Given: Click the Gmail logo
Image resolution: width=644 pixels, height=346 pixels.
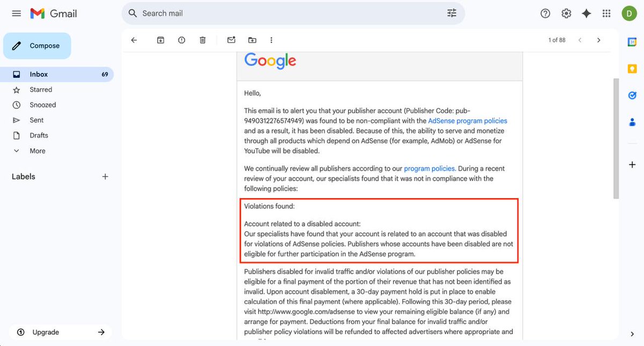Looking at the screenshot, I should (53, 13).
